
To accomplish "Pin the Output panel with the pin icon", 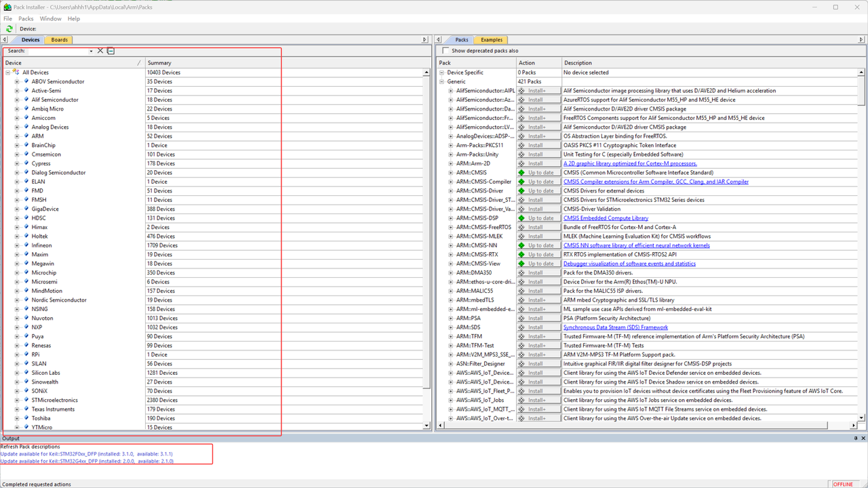I will (x=856, y=439).
